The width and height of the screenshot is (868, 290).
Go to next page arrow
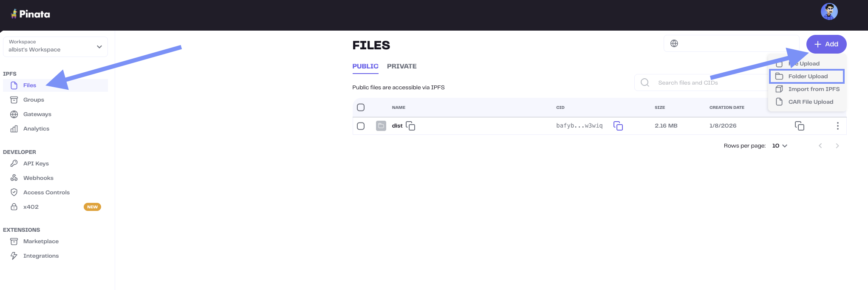point(837,146)
